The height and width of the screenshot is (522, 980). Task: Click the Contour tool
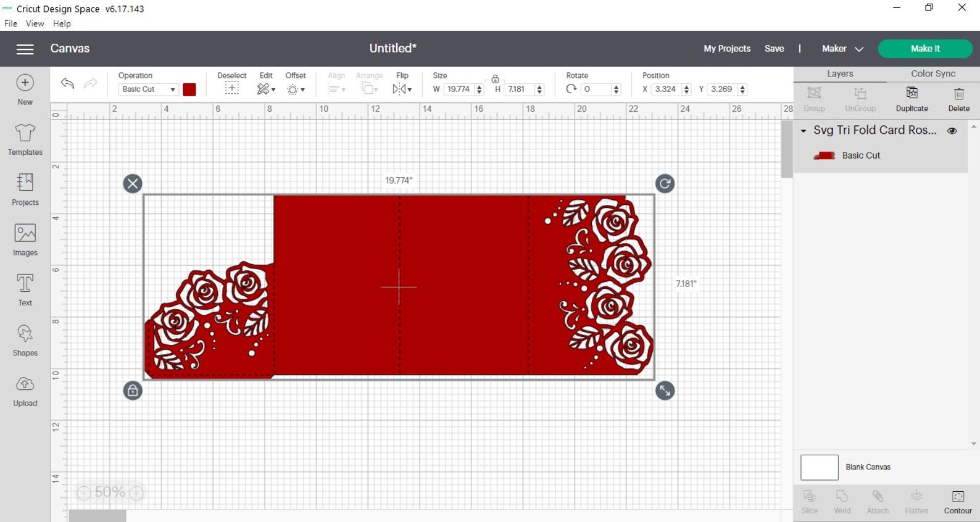click(957, 502)
